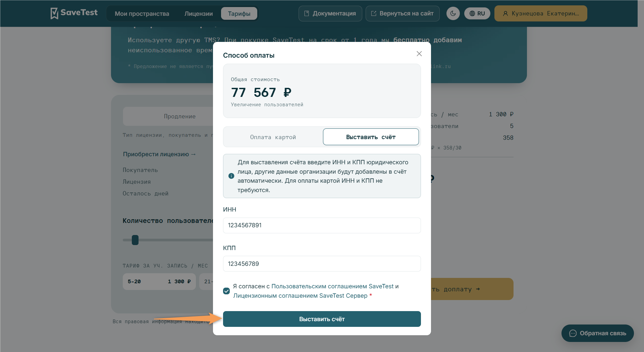Toggle dark mode with moon icon
Viewport: 644px width, 352px height.
(453, 13)
